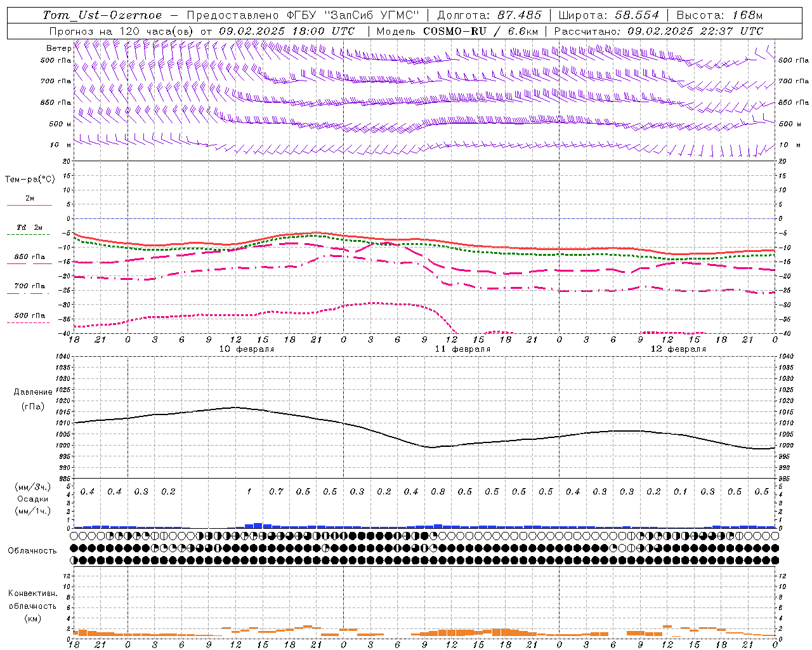Click the 'Давление' pressure label
Image resolution: width=812 pixels, height=650 pixels.
32,392
